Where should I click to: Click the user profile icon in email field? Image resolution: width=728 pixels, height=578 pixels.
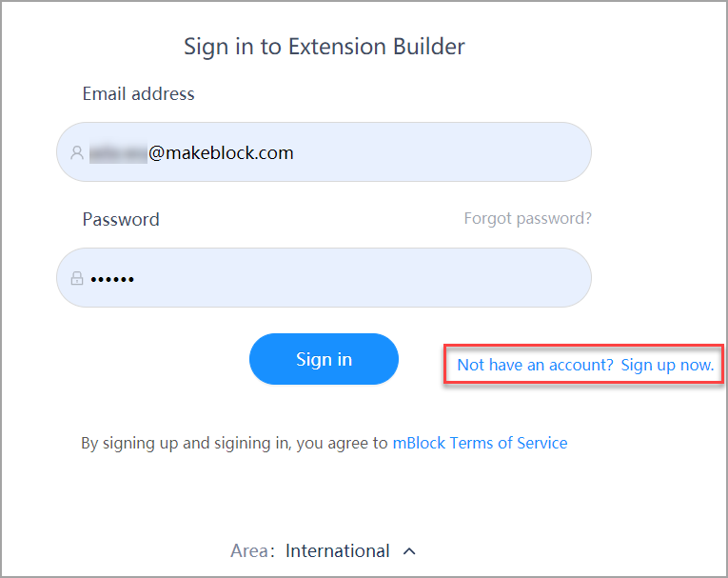coord(77,152)
